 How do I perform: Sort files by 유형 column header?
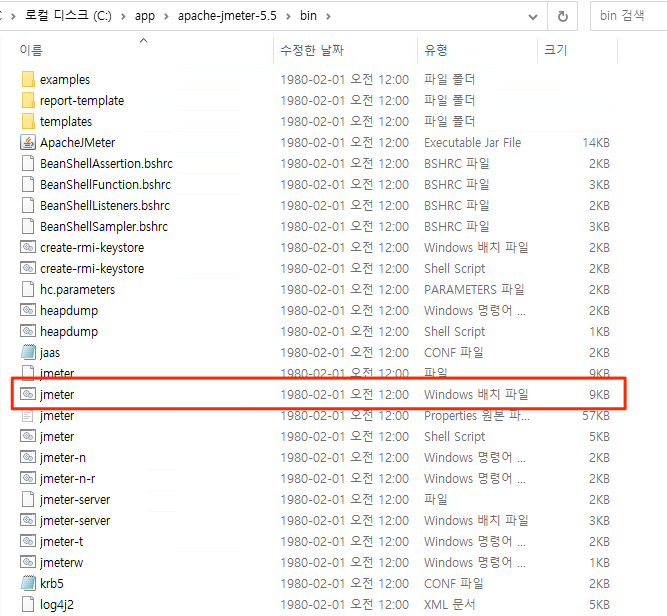436,50
